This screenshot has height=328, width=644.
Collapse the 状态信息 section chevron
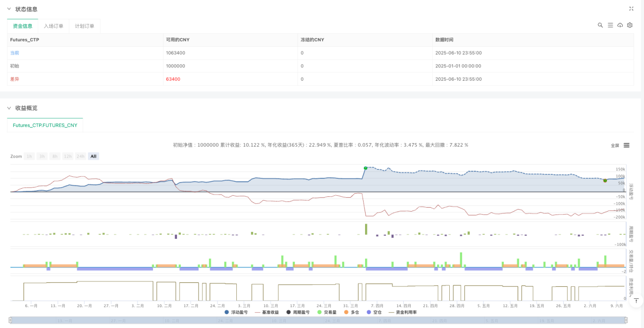tap(8, 9)
